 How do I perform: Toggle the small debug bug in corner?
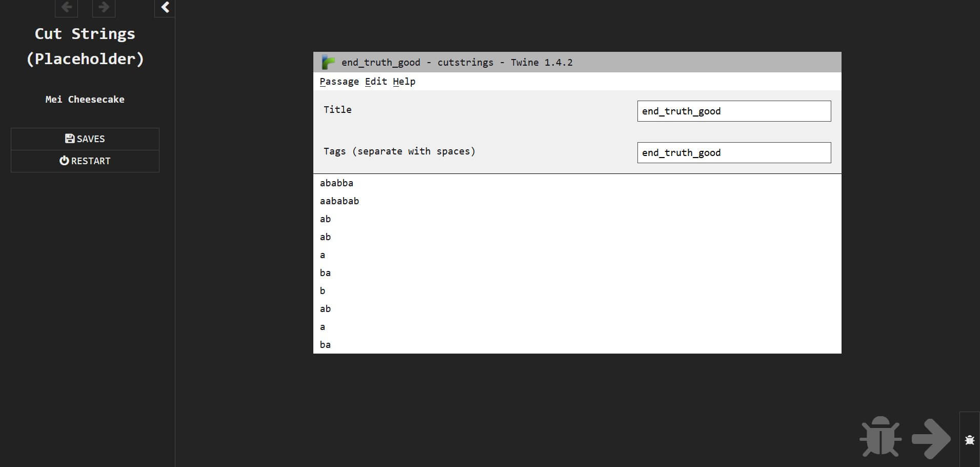969,440
